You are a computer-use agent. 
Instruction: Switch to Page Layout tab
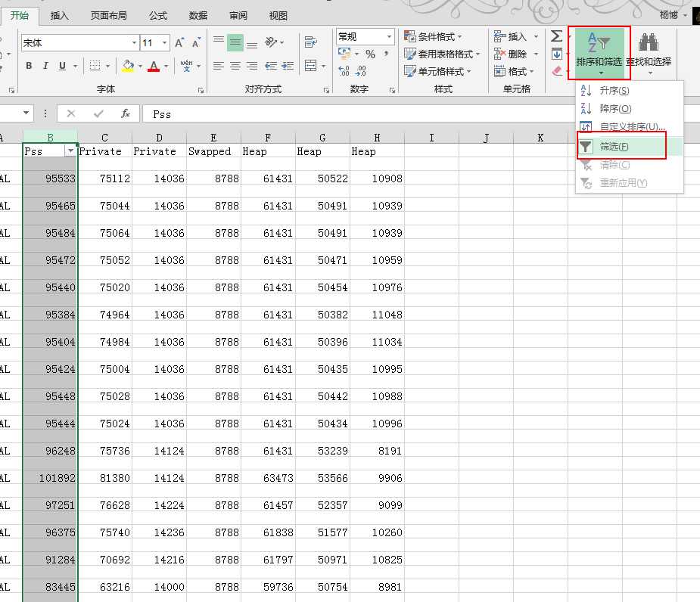[x=108, y=16]
